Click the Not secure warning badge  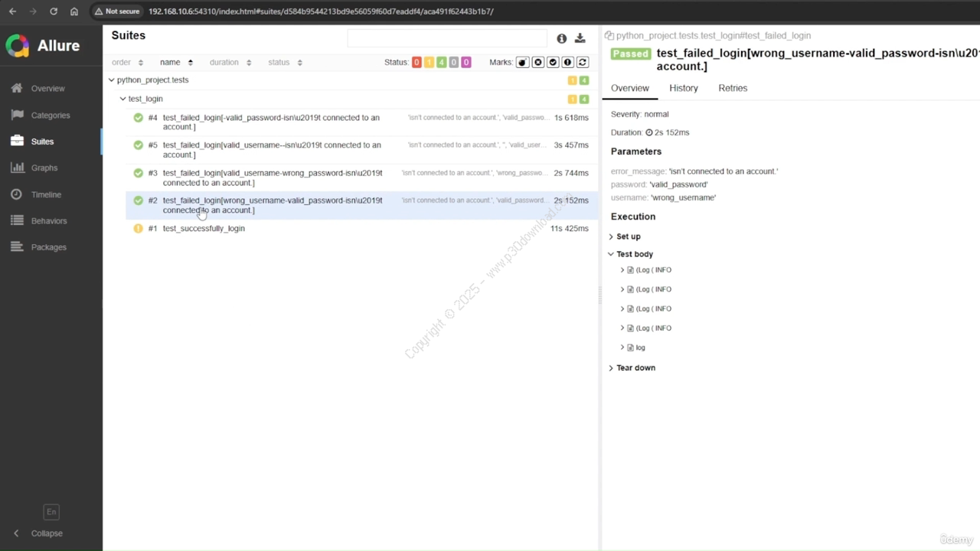tap(117, 11)
